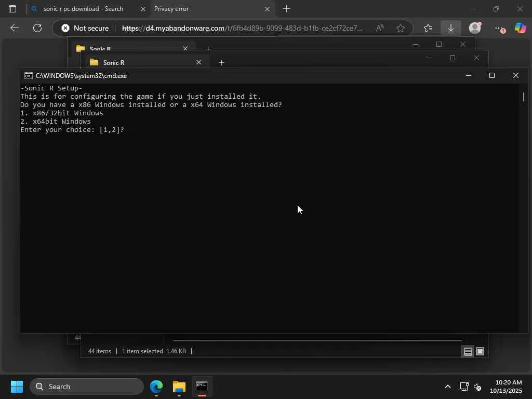Open the Edge tab actions menu icon
This screenshot has width=532, height=399.
[x=12, y=9]
